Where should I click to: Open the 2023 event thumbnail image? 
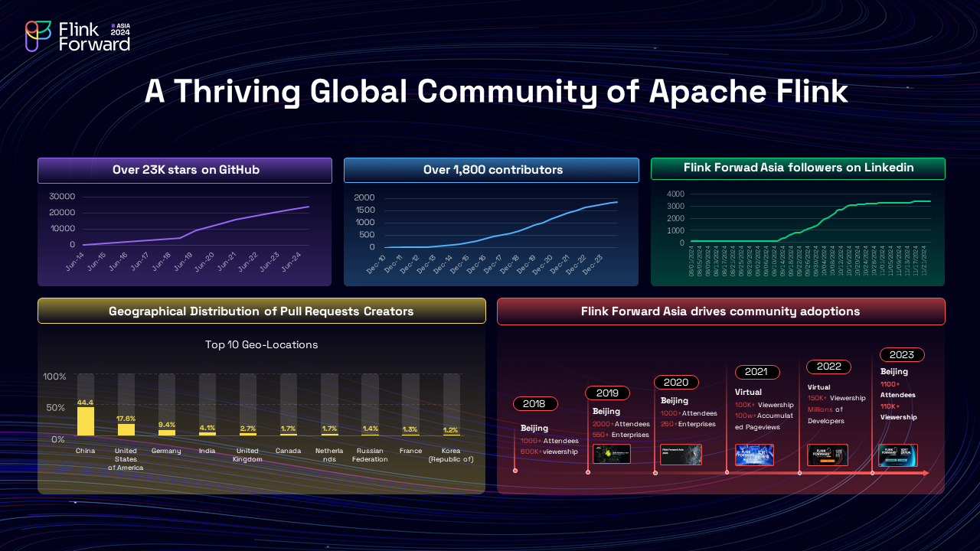click(897, 455)
